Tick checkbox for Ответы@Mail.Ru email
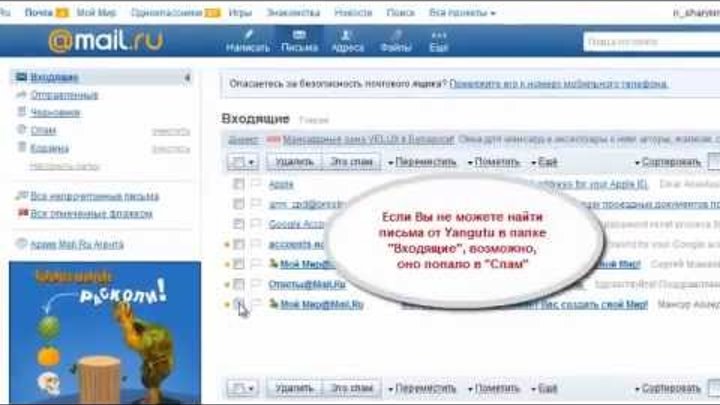Viewport: 720px width, 405px height. [238, 285]
